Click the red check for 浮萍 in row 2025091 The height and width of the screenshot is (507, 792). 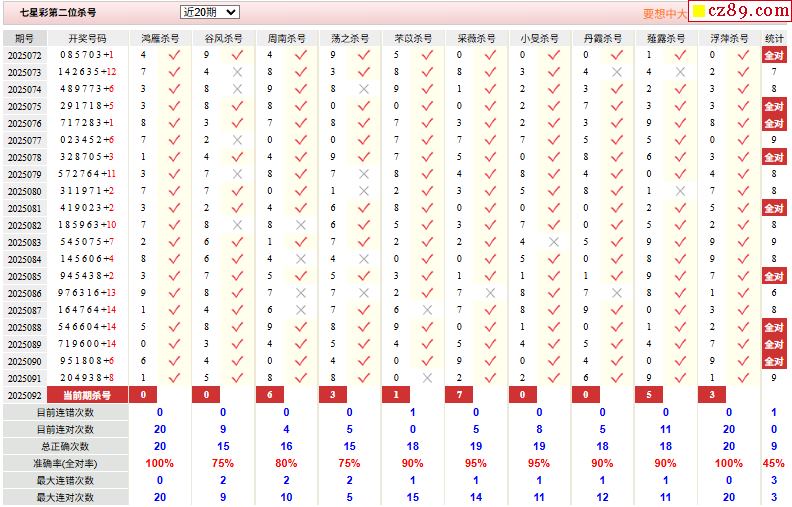[x=744, y=378]
